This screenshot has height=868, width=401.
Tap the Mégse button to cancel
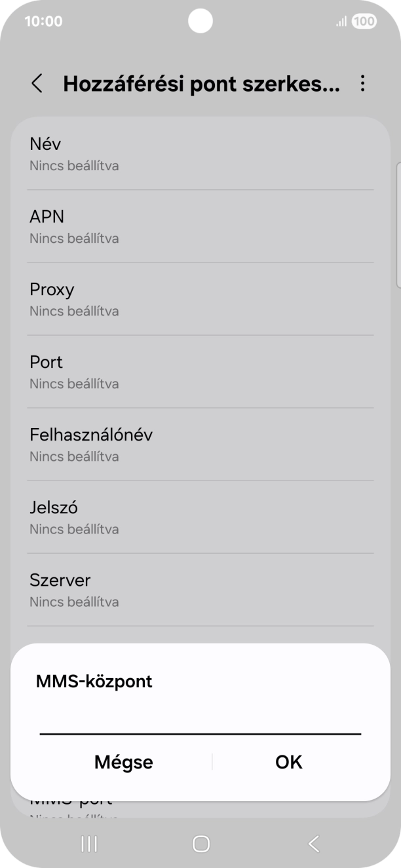[123, 762]
